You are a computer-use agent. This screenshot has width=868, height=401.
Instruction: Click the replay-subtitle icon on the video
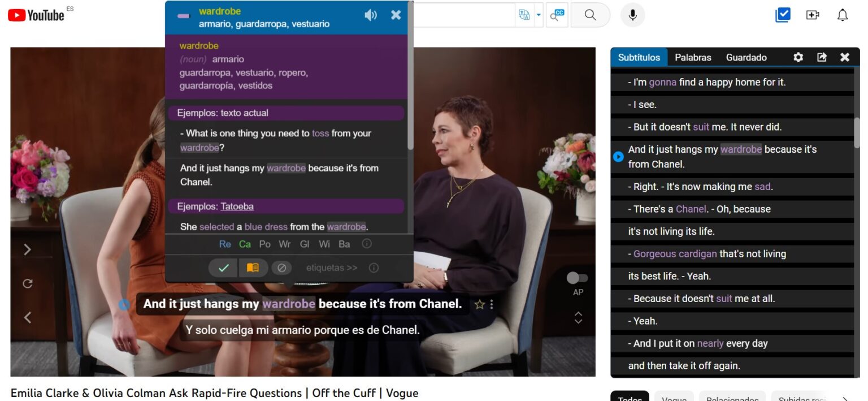click(x=27, y=283)
